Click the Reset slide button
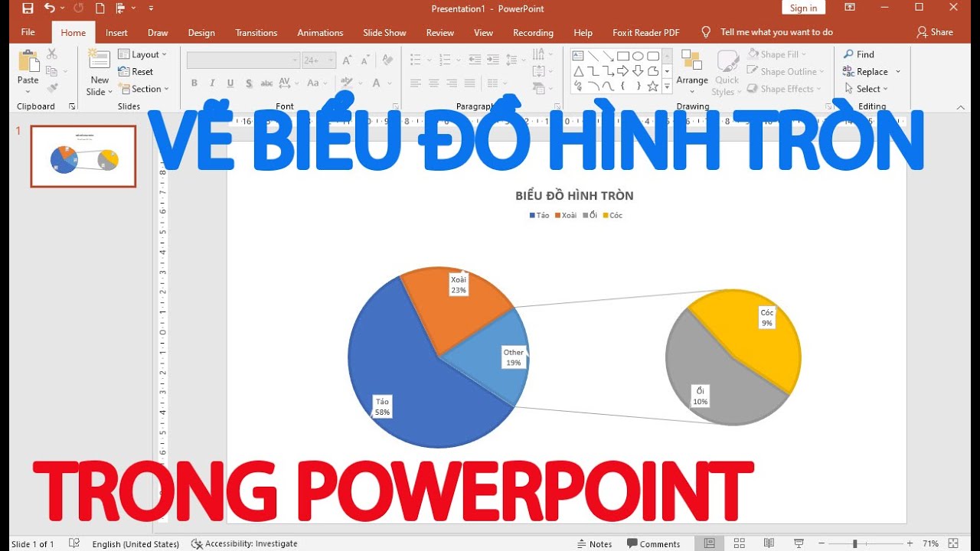Image resolution: width=980 pixels, height=551 pixels. pos(136,71)
